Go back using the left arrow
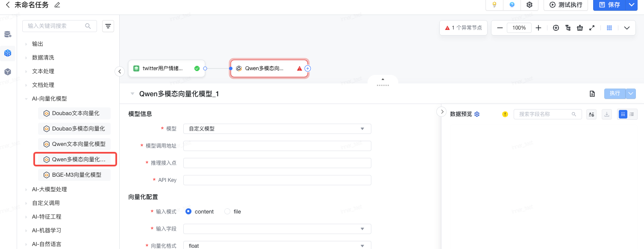 pyautogui.click(x=8, y=5)
